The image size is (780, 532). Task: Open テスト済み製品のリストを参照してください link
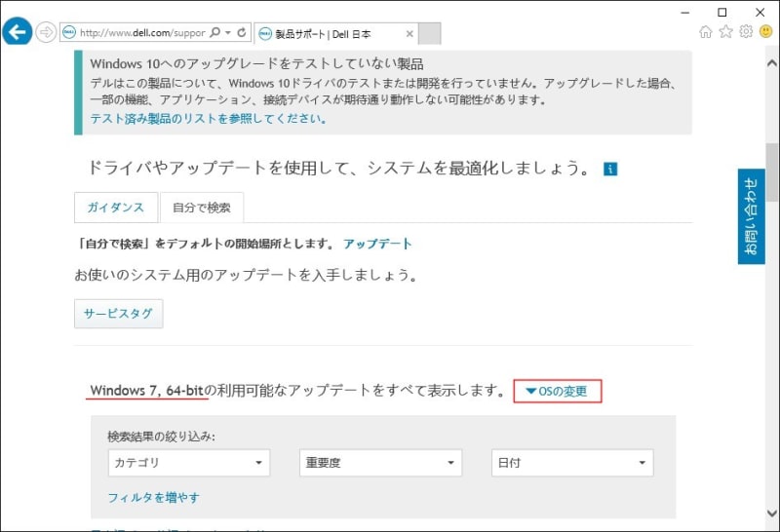tap(208, 118)
